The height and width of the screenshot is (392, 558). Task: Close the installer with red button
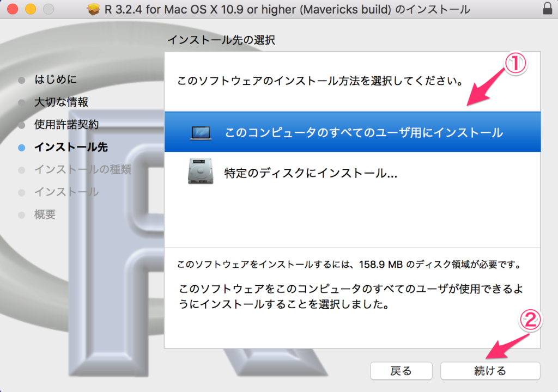tap(13, 9)
